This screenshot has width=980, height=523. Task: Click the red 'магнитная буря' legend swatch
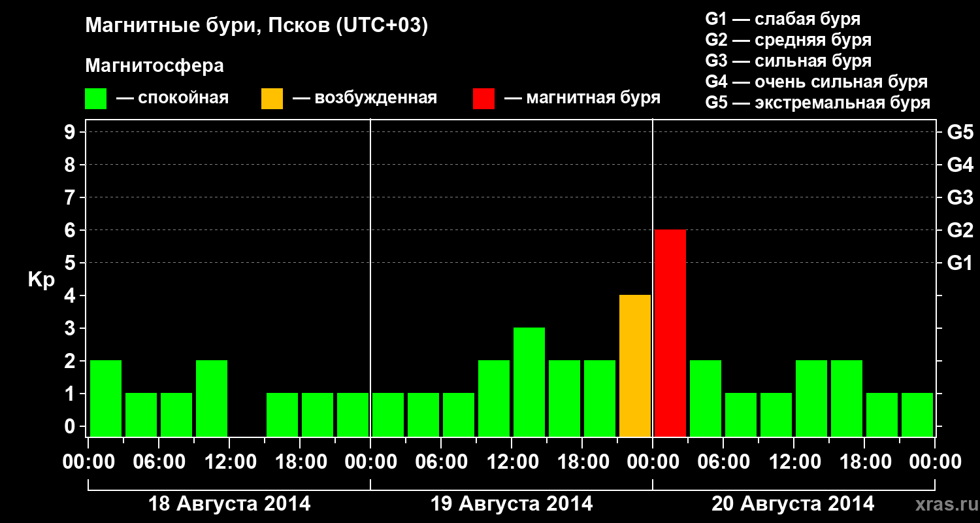click(x=484, y=99)
